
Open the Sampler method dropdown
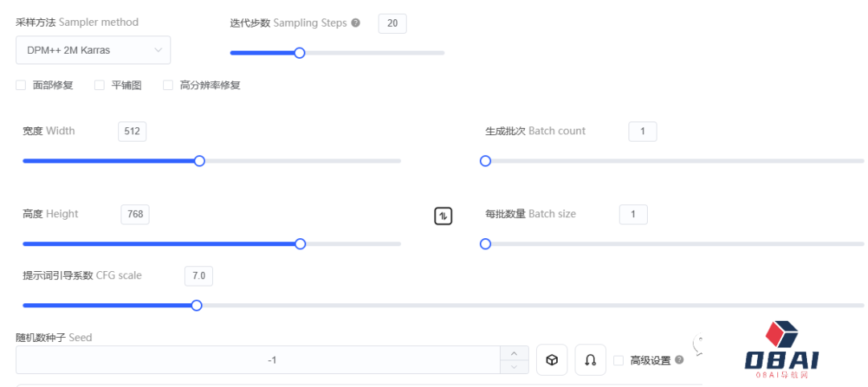click(x=93, y=50)
